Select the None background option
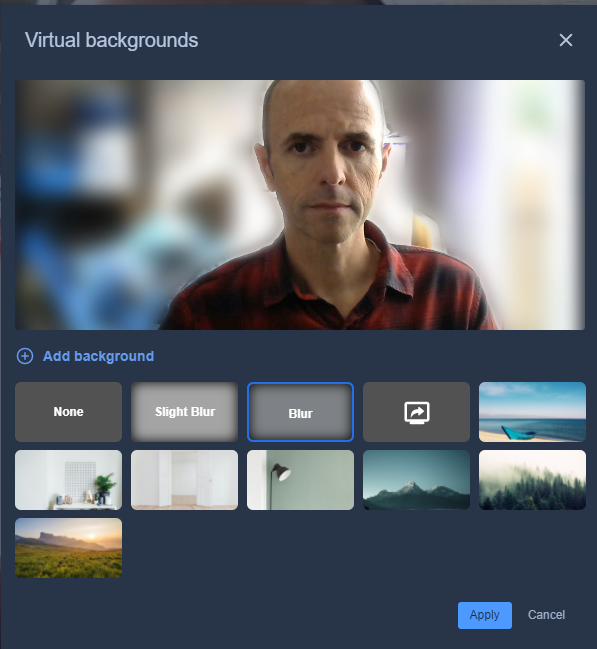The width and height of the screenshot is (597, 649). (68, 412)
